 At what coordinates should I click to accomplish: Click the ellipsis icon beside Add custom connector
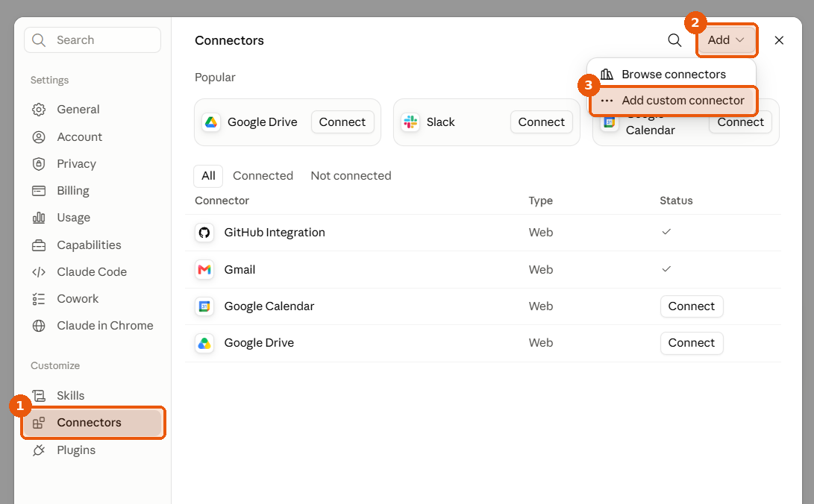607,101
